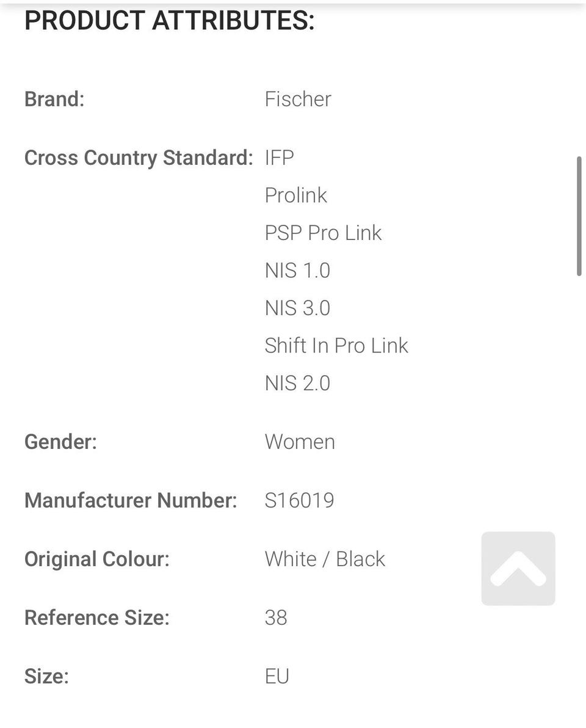Click the Cross Country Standard label

(x=139, y=158)
